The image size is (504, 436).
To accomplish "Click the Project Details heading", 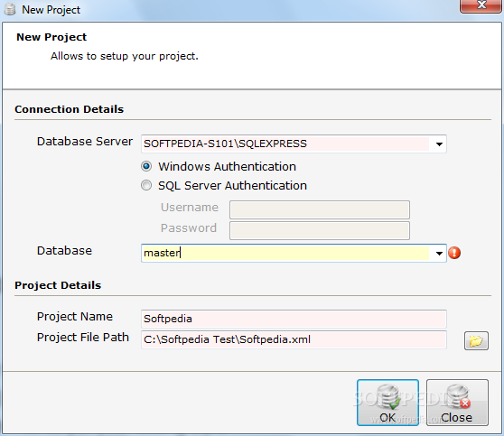I will coord(58,285).
